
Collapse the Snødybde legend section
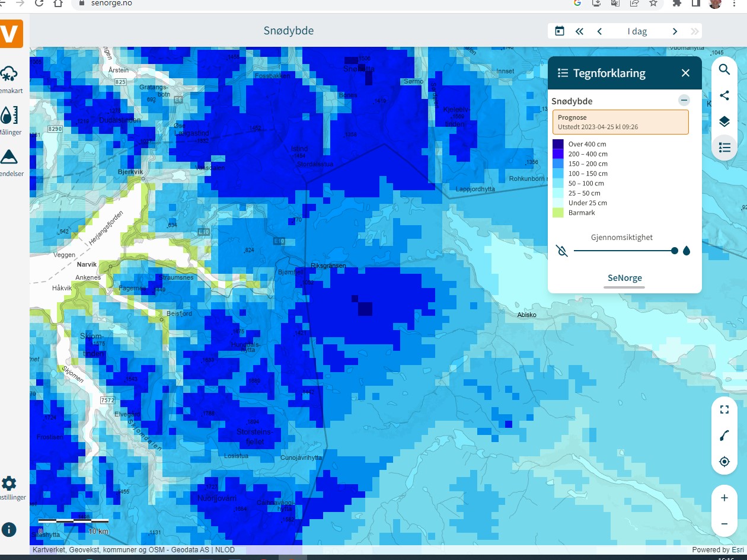684,101
